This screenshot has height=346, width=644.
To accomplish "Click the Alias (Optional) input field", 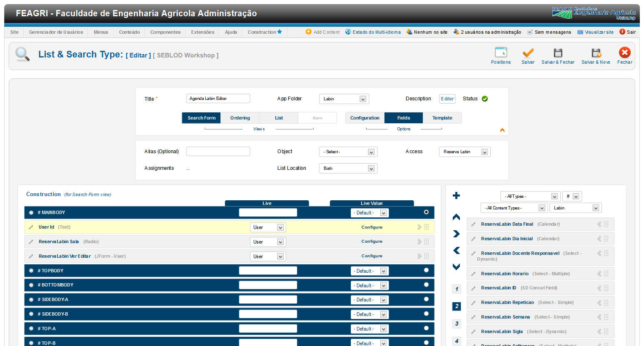I will [218, 152].
